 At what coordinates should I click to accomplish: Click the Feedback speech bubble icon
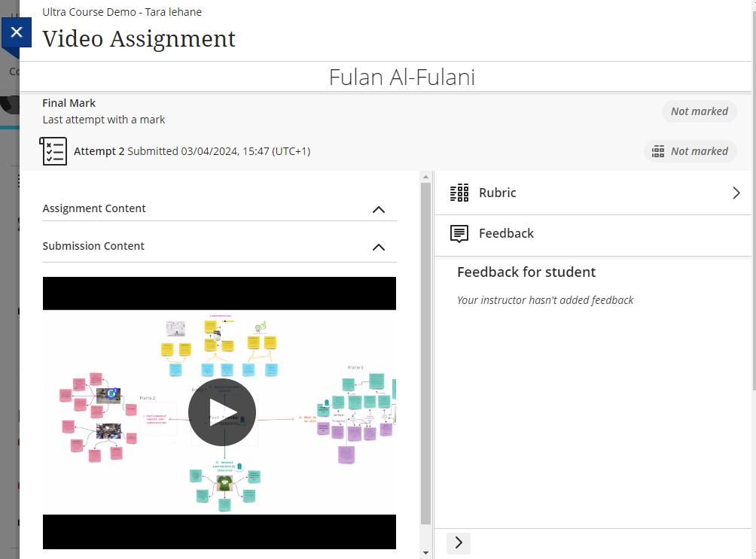coord(459,234)
